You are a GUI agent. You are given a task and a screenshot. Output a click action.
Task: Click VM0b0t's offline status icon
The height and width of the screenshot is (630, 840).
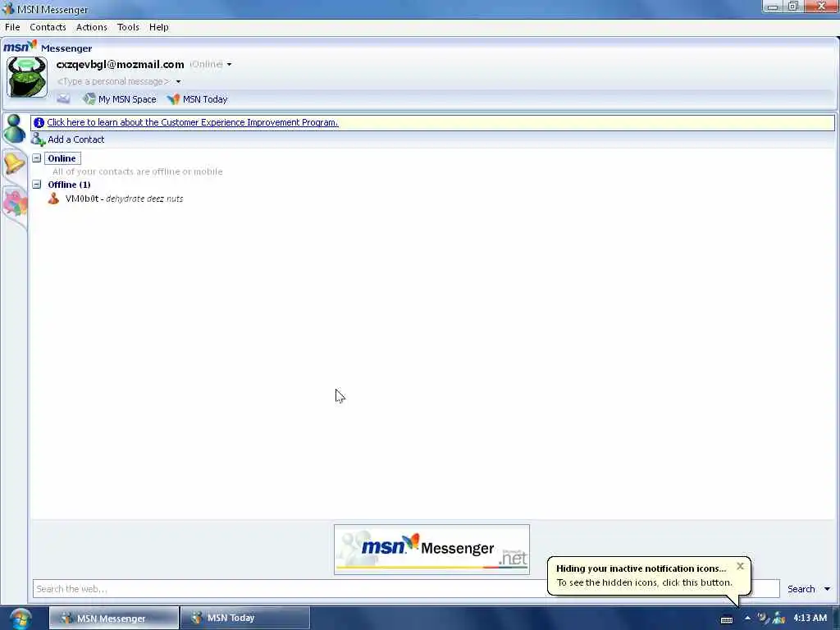click(x=53, y=199)
